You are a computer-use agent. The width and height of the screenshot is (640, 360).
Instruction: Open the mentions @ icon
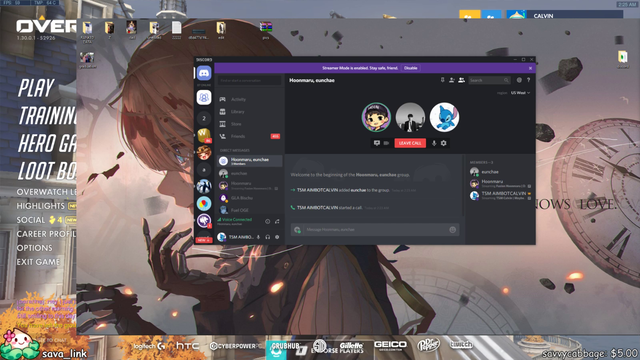[519, 80]
